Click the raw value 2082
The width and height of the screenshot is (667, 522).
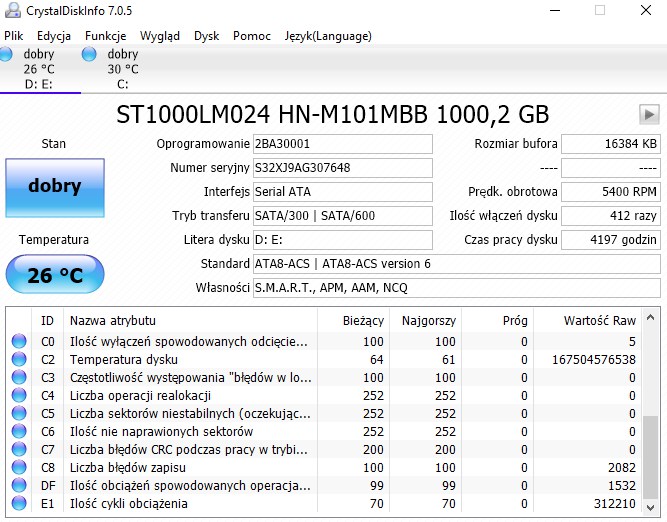622,468
